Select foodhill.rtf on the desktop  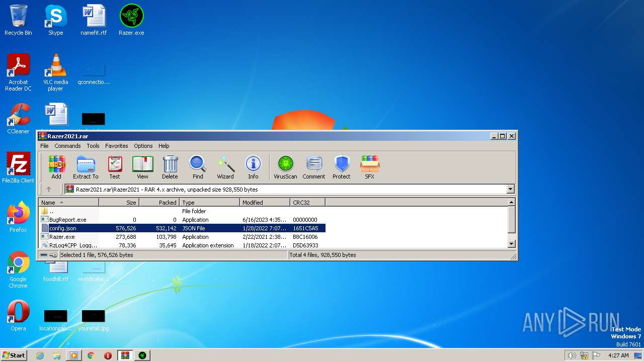click(x=56, y=271)
